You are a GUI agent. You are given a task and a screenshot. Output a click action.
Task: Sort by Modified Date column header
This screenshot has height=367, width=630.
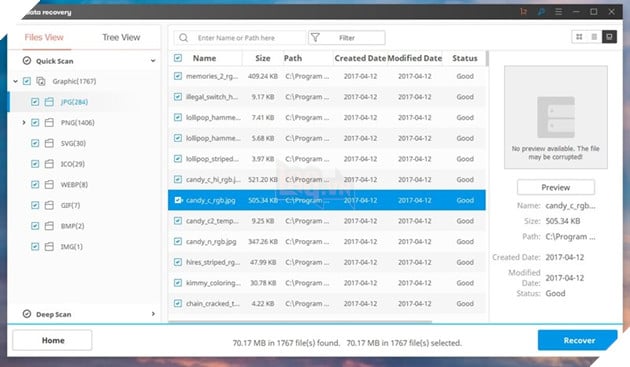coord(415,58)
